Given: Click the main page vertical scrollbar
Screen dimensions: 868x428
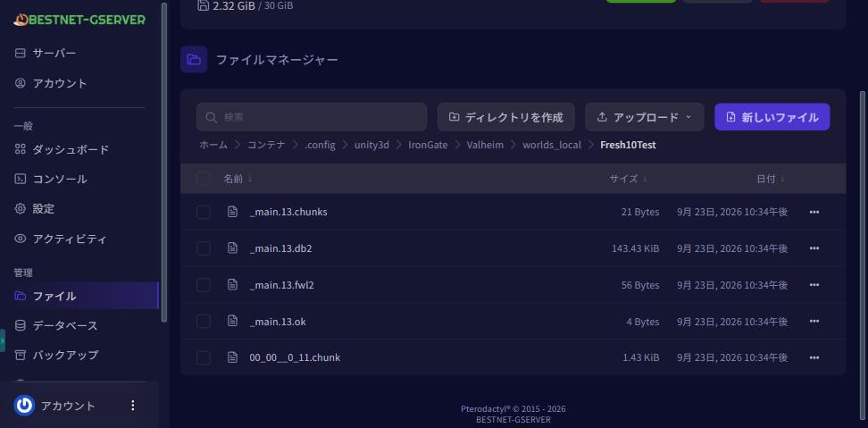Looking at the screenshot, I should [x=862, y=254].
